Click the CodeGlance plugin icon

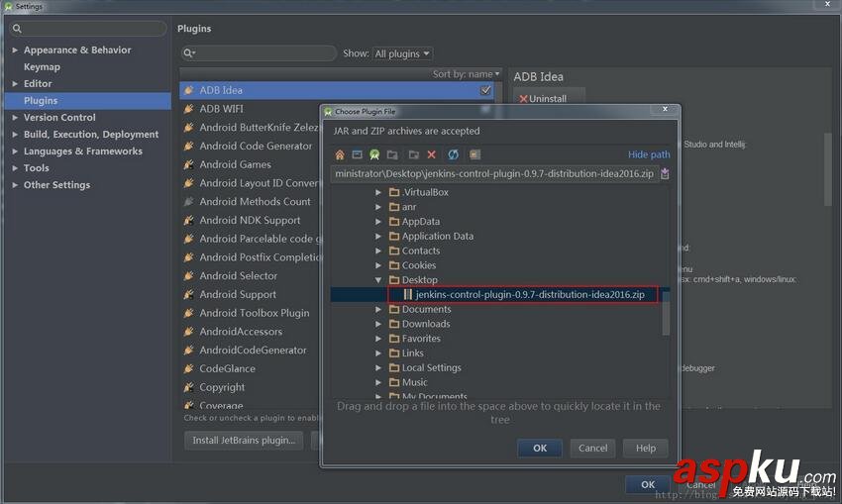point(188,368)
